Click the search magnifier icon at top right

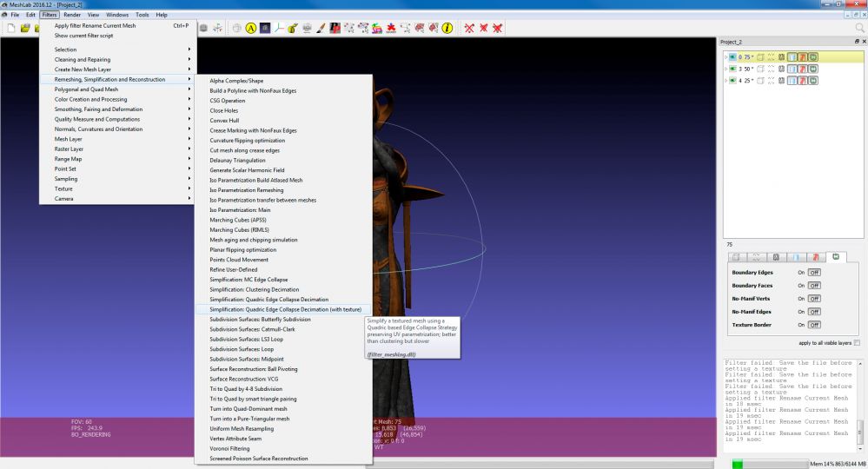point(859,28)
